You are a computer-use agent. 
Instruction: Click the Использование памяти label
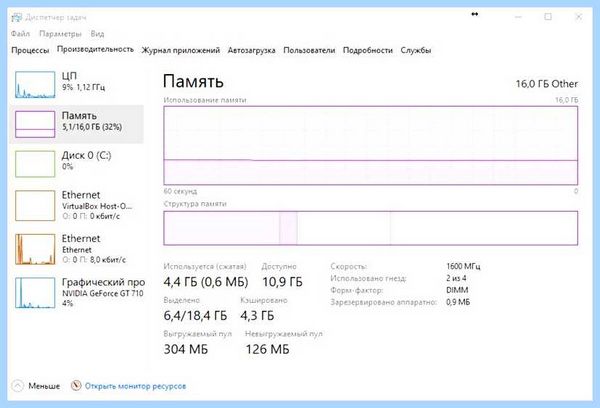click(x=205, y=100)
